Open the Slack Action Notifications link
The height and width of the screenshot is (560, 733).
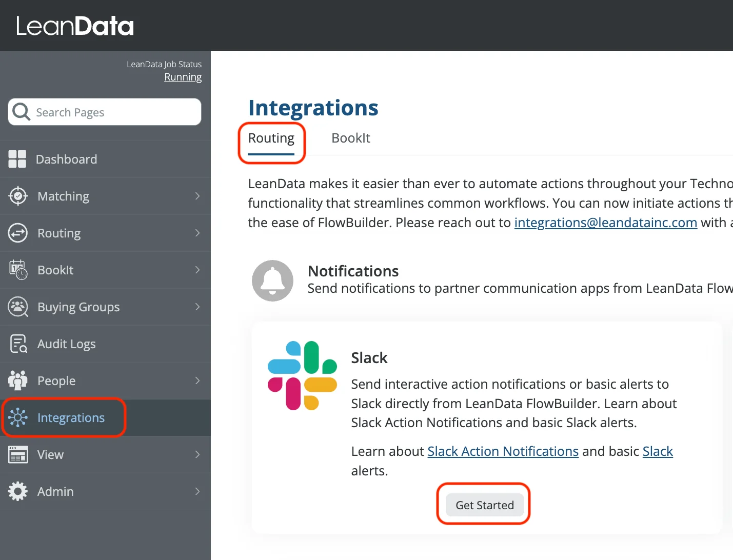click(x=503, y=451)
